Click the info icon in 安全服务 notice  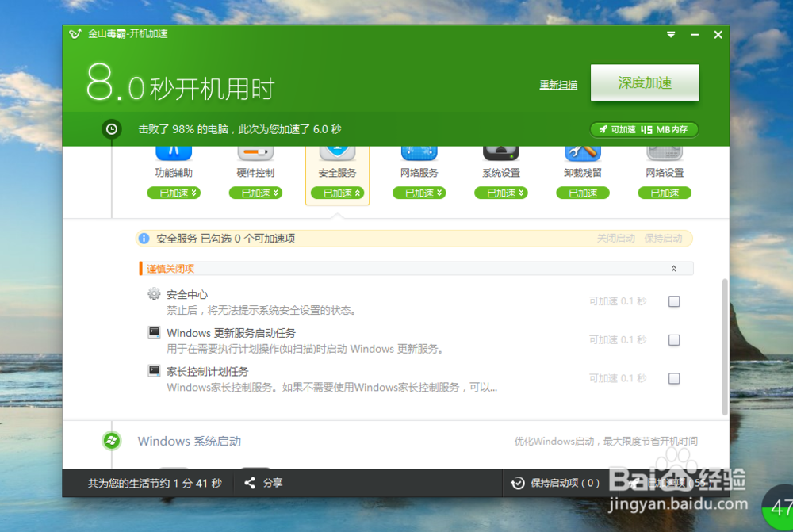(144, 238)
